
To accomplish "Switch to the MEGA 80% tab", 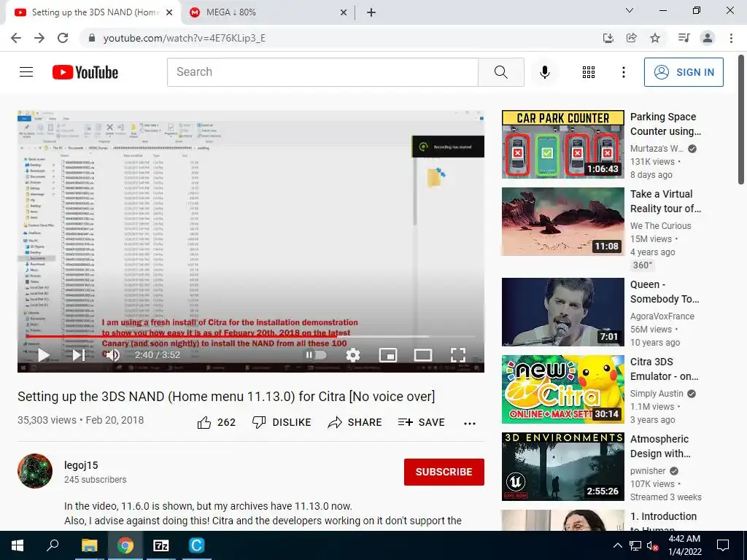I will (268, 12).
